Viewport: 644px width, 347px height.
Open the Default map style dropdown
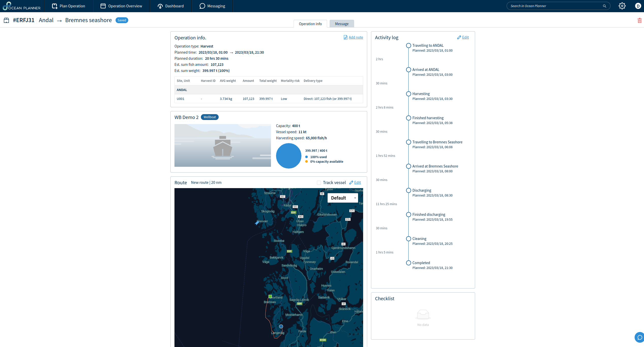click(343, 198)
